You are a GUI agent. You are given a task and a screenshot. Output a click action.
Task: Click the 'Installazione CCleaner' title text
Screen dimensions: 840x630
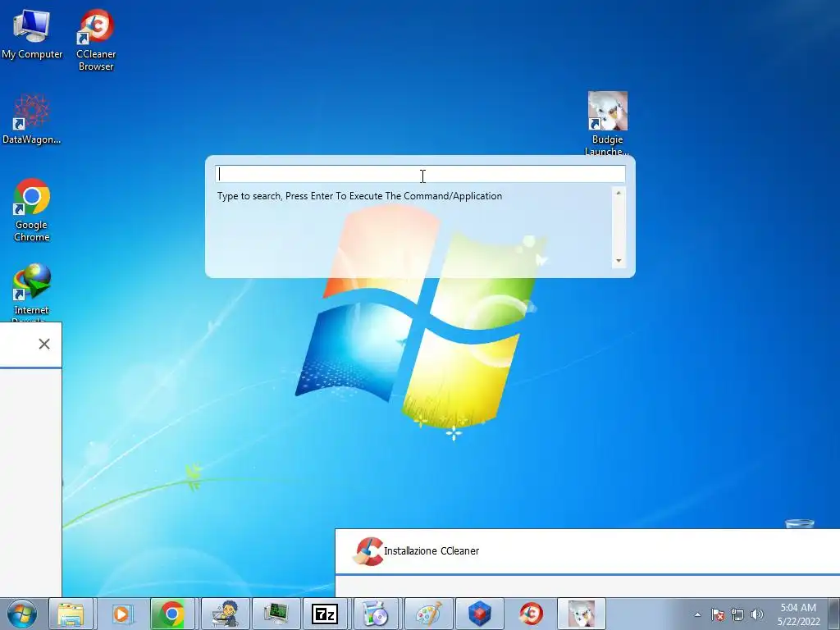[431, 550]
